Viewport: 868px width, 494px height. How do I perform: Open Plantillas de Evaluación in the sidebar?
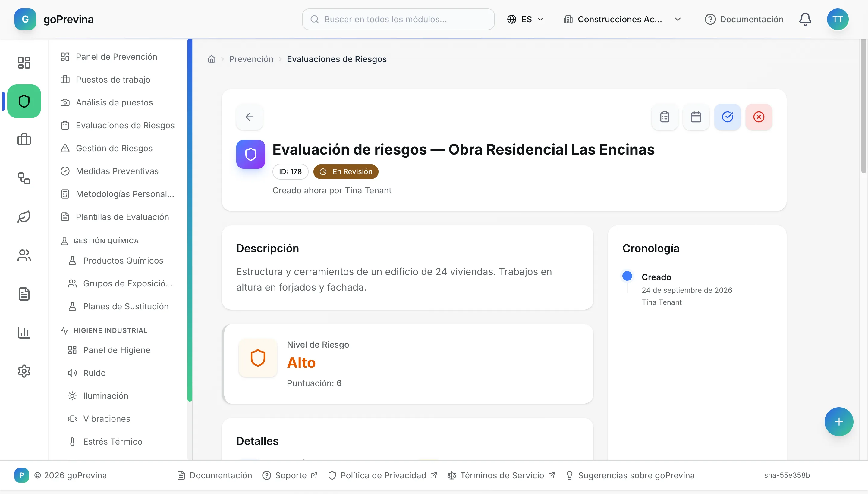pos(118,217)
